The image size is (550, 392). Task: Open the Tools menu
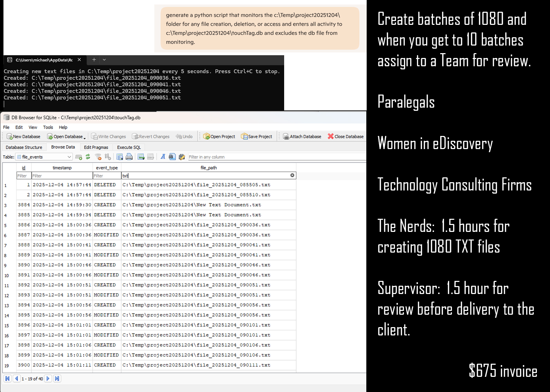48,127
